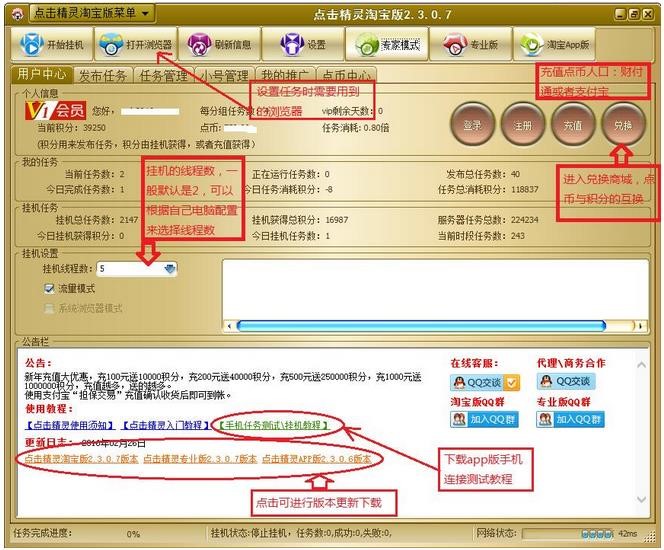This screenshot has width=664, height=550.
Task: Click the announcement panel scroll down arrow
Action: click(641, 500)
